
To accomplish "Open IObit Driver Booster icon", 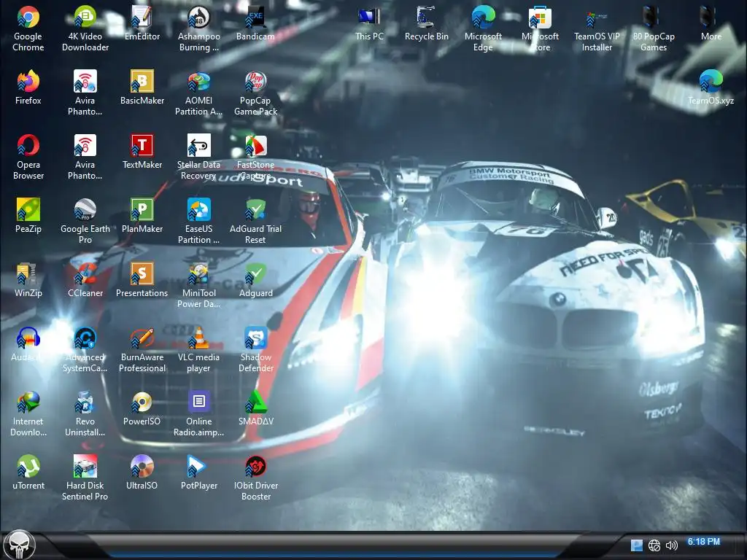I will [x=255, y=467].
